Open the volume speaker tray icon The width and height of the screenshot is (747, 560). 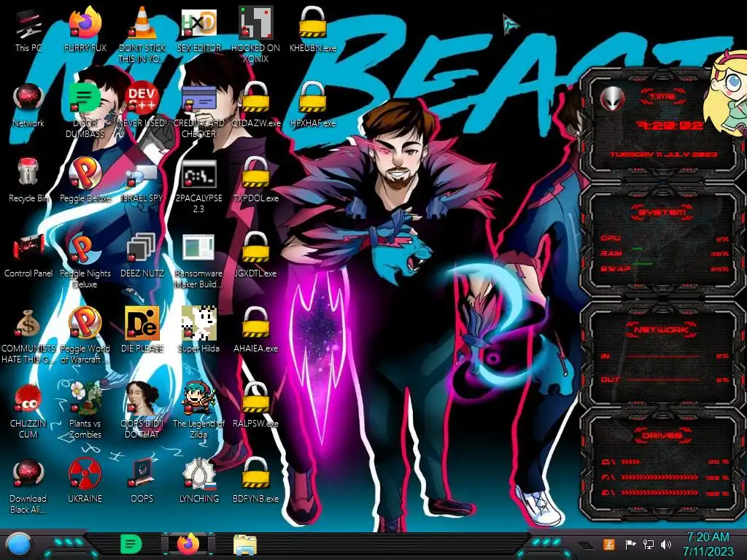click(666, 544)
